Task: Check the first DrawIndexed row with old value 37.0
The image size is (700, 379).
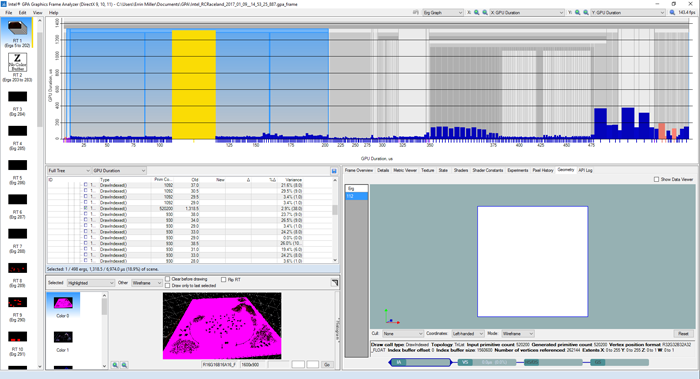Action: (x=86, y=184)
